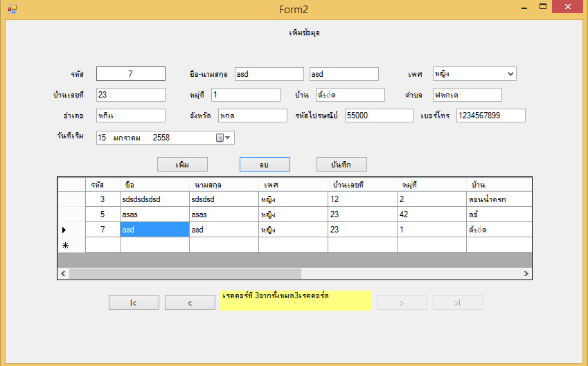Click the เพศ column header in grid
Viewport: 588px width, 366px height.
293,185
